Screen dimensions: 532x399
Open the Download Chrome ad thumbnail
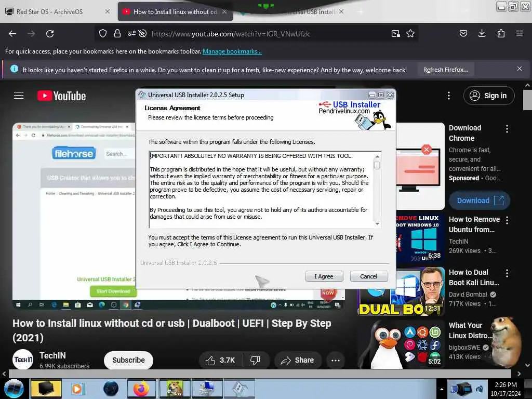420,166
